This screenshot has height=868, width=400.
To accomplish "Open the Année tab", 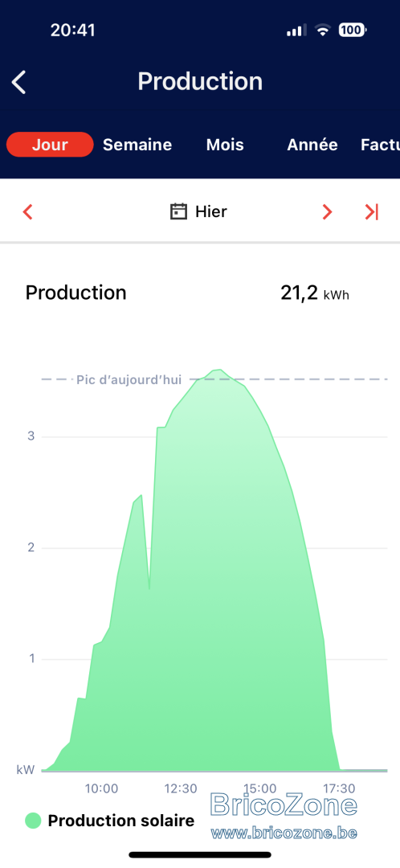I will (x=312, y=145).
